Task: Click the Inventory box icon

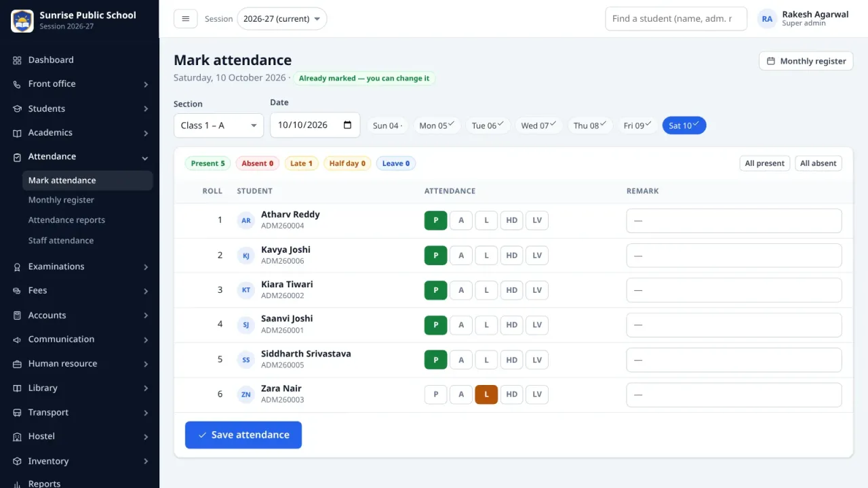Action: pos(17,461)
